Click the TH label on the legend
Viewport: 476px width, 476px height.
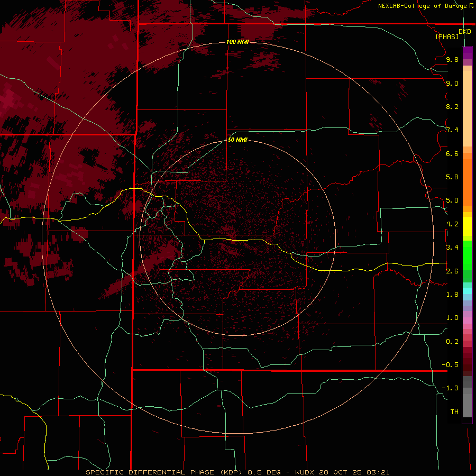[454, 412]
